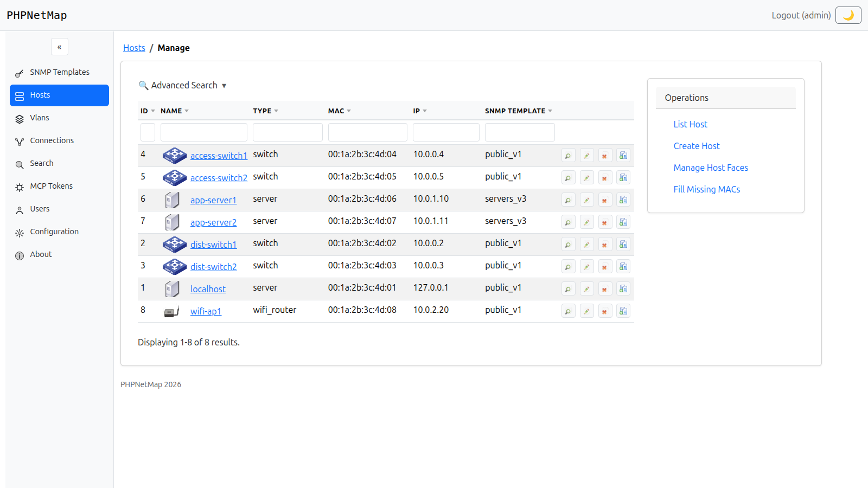Delete access-switch1 using the red X icon
Screen dimensions: 868x488
(605, 156)
